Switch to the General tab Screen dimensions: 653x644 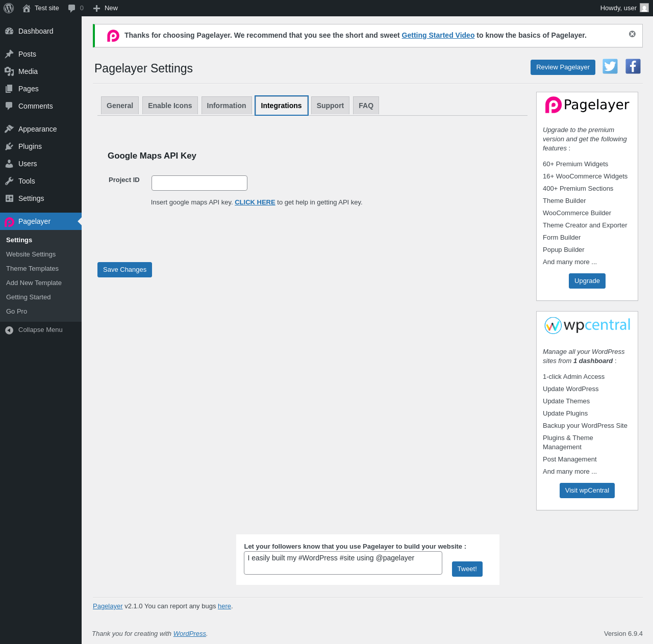coord(120,106)
